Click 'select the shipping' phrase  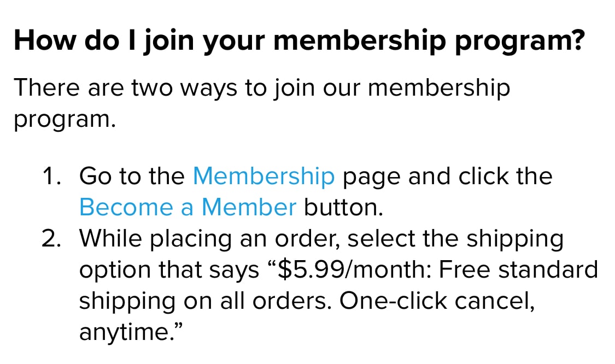click(455, 239)
